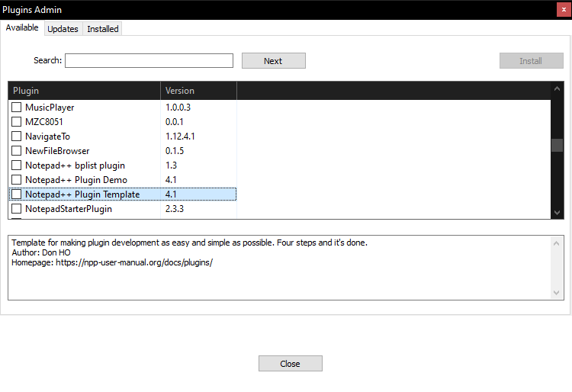The height and width of the screenshot is (392, 572).
Task: Click the Install button
Action: tap(531, 61)
